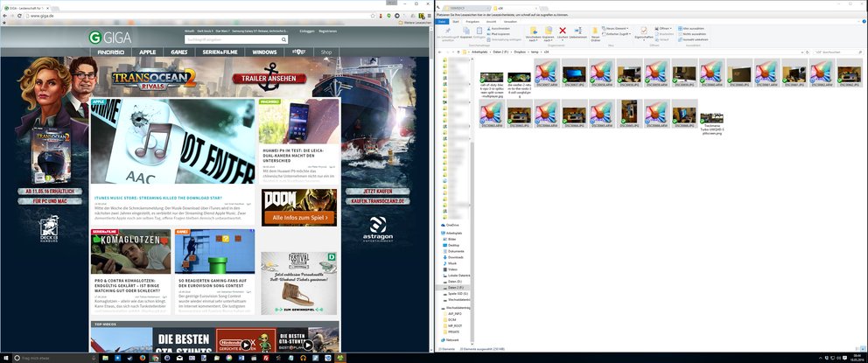Select Desktop in Explorer navigation pane
This screenshot has height=363, width=868.
[453, 245]
